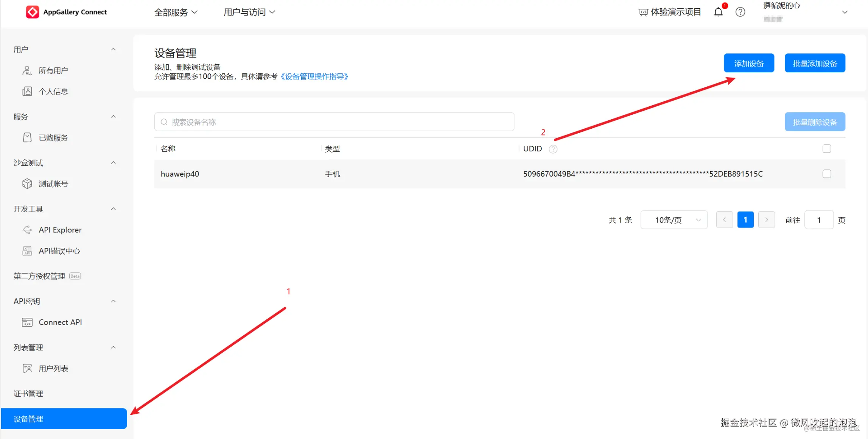Image resolution: width=868 pixels, height=439 pixels.
Task: Open the 10条/页 page size dropdown
Action: point(674,220)
